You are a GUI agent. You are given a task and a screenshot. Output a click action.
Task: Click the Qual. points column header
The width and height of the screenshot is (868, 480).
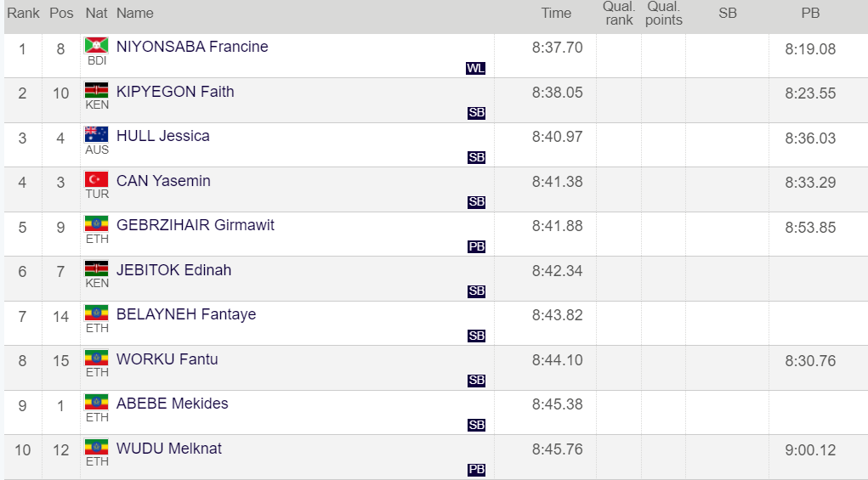click(x=663, y=14)
